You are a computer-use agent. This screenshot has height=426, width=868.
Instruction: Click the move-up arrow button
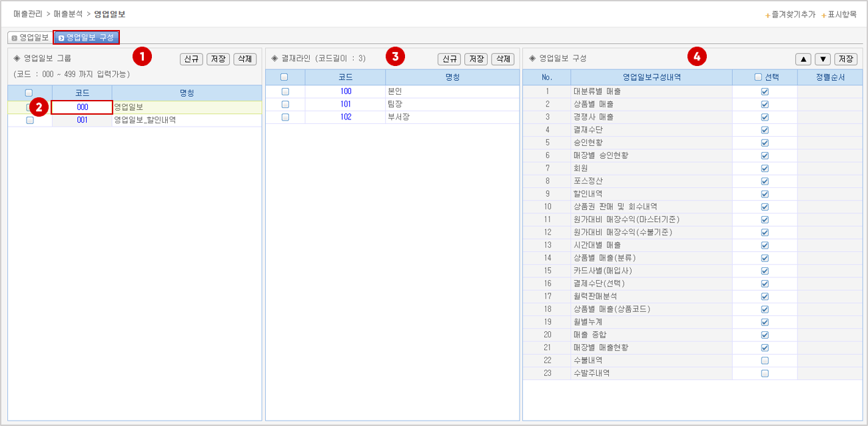click(x=803, y=59)
